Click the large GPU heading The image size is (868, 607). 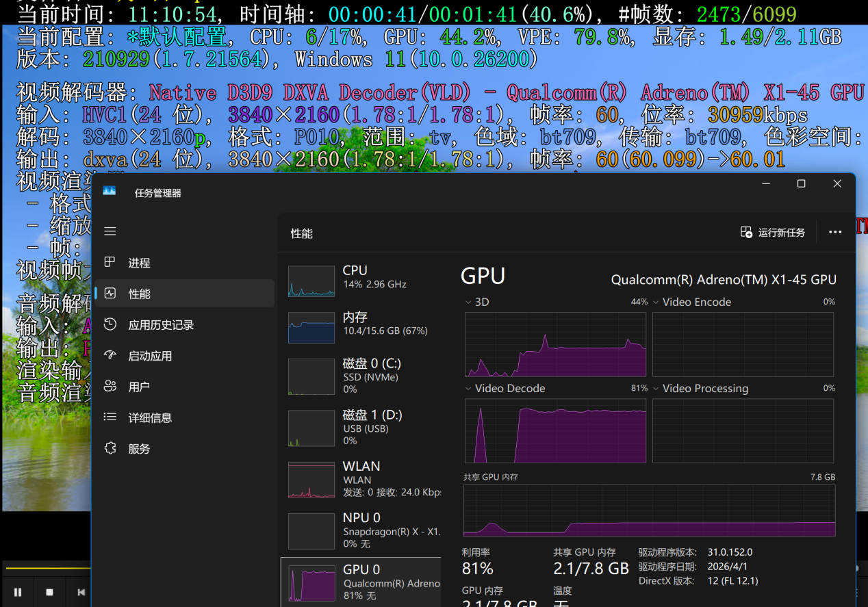pyautogui.click(x=483, y=276)
